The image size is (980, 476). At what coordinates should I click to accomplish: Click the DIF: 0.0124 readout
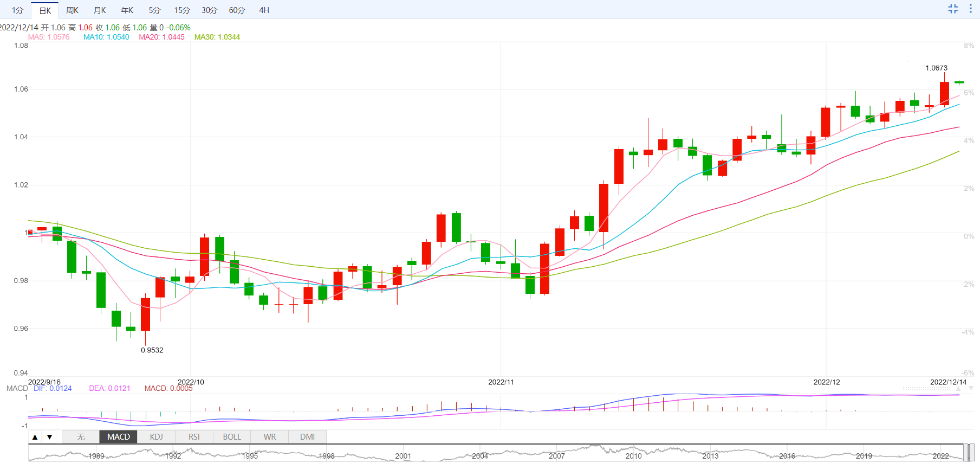[53, 388]
